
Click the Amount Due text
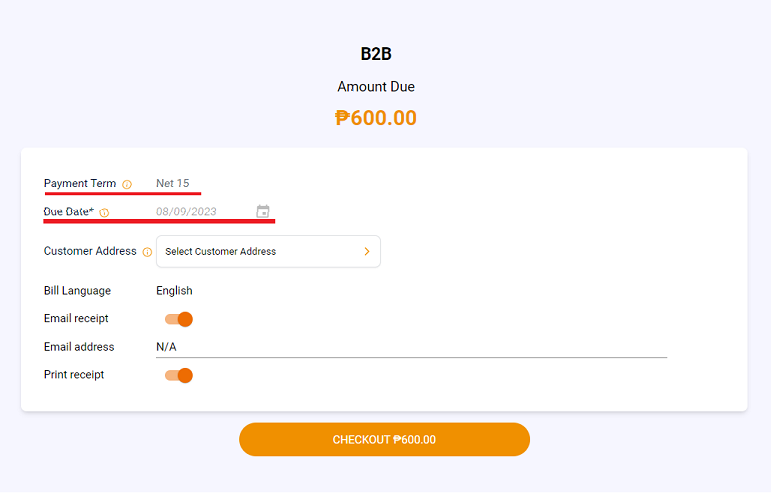point(376,87)
